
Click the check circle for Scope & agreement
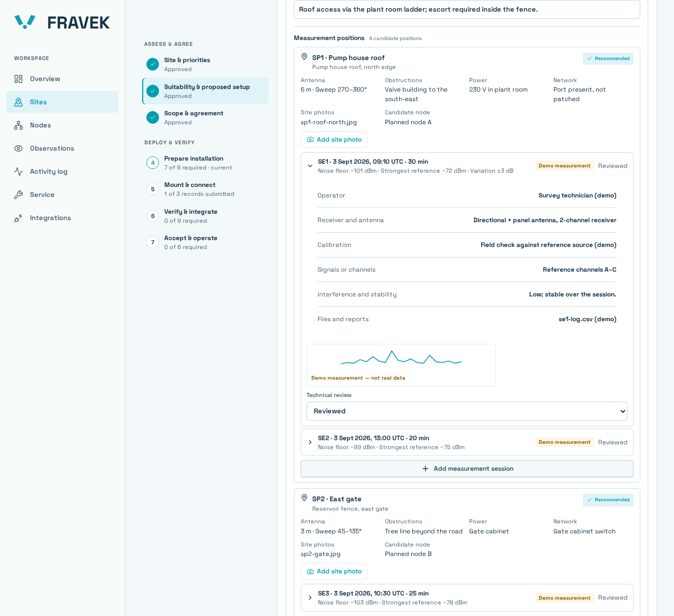click(x=153, y=117)
